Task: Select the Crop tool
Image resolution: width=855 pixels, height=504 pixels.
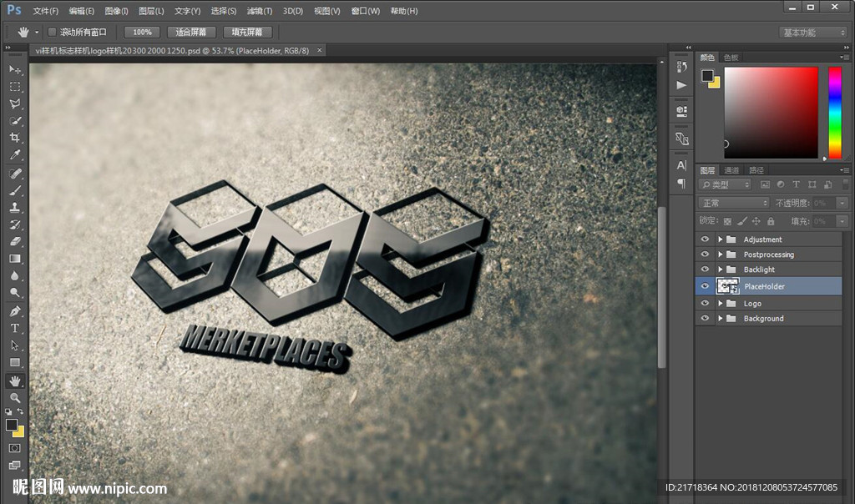Action: 15,138
